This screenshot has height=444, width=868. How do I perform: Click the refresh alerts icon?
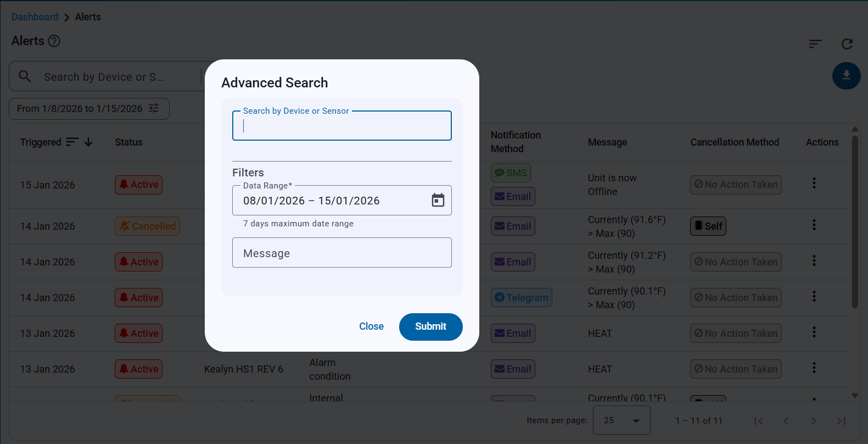pos(847,44)
